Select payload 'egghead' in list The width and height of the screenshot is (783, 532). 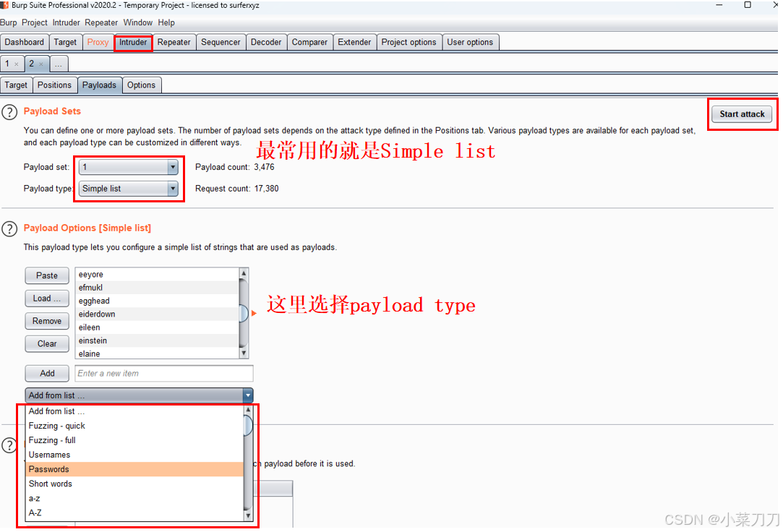pos(158,301)
